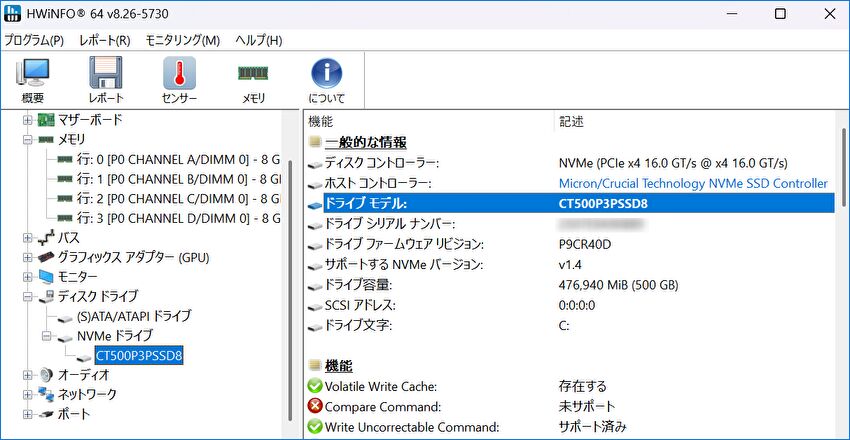Expand the グラフィックス アダプター (GPU) node
This screenshot has width=850, height=440.
(x=28, y=257)
